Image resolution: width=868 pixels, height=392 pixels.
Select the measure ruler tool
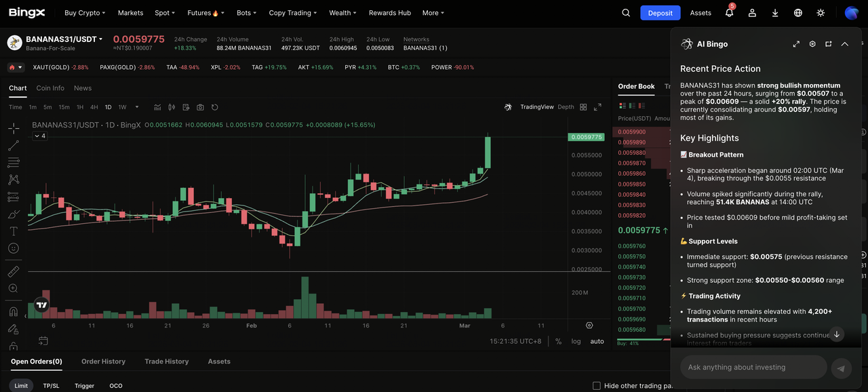click(13, 271)
